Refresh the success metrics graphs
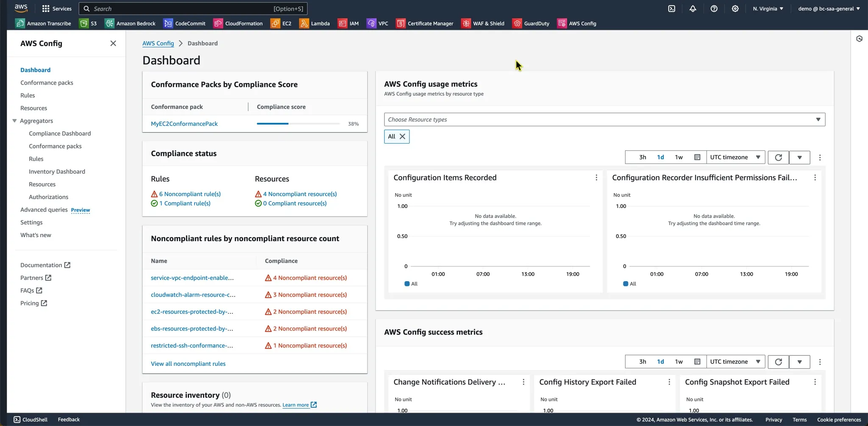868x426 pixels. pos(779,362)
